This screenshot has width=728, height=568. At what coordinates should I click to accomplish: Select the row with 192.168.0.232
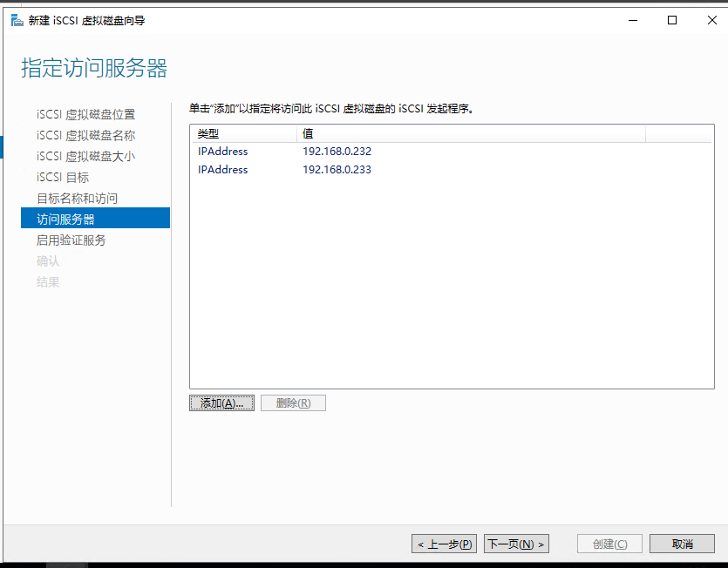452,152
